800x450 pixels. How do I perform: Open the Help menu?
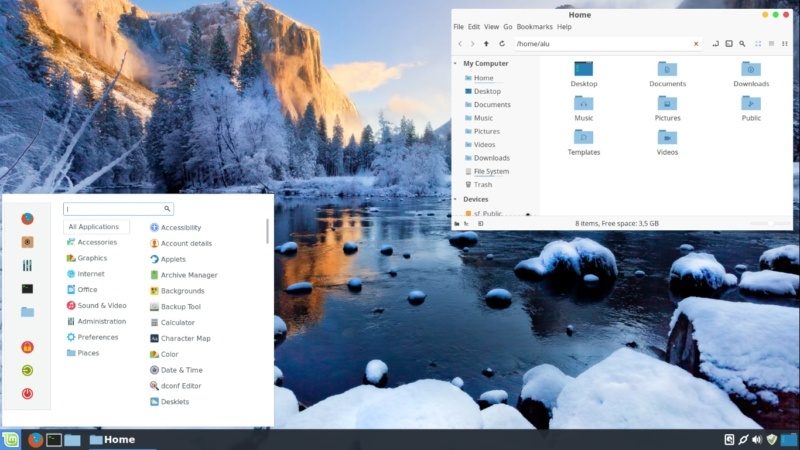[x=564, y=27]
